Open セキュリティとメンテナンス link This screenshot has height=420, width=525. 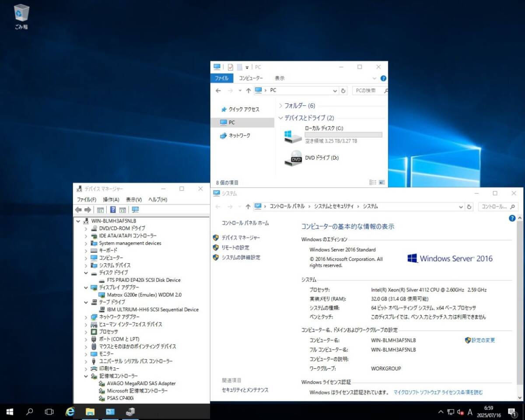pyautogui.click(x=245, y=390)
